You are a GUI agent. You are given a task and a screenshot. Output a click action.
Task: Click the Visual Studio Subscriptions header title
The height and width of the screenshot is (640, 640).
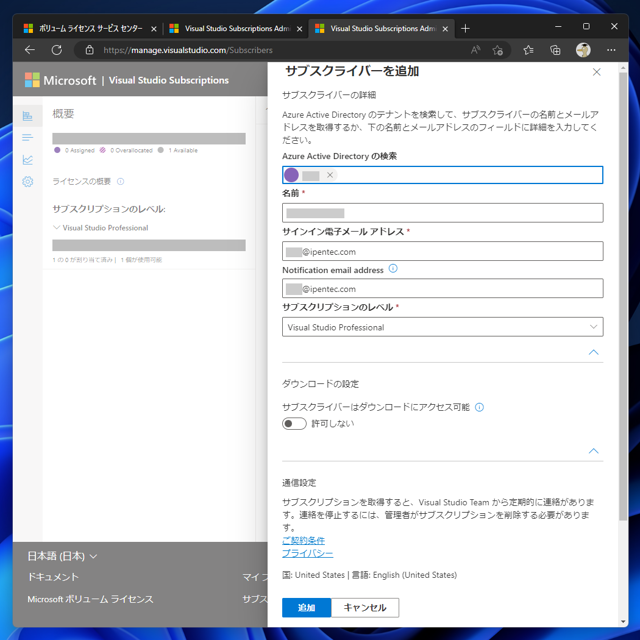pos(169,80)
